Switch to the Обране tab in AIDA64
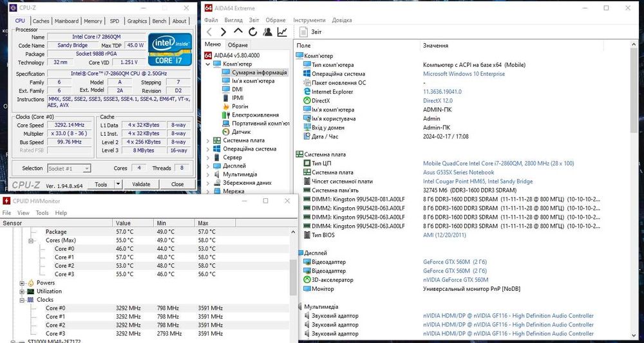 tap(238, 45)
